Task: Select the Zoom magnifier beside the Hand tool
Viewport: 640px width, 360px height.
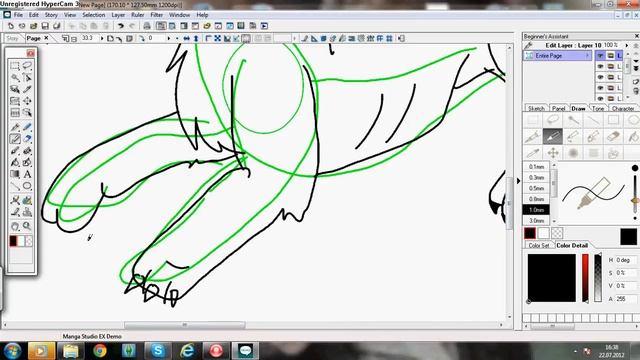Action: click(27, 226)
